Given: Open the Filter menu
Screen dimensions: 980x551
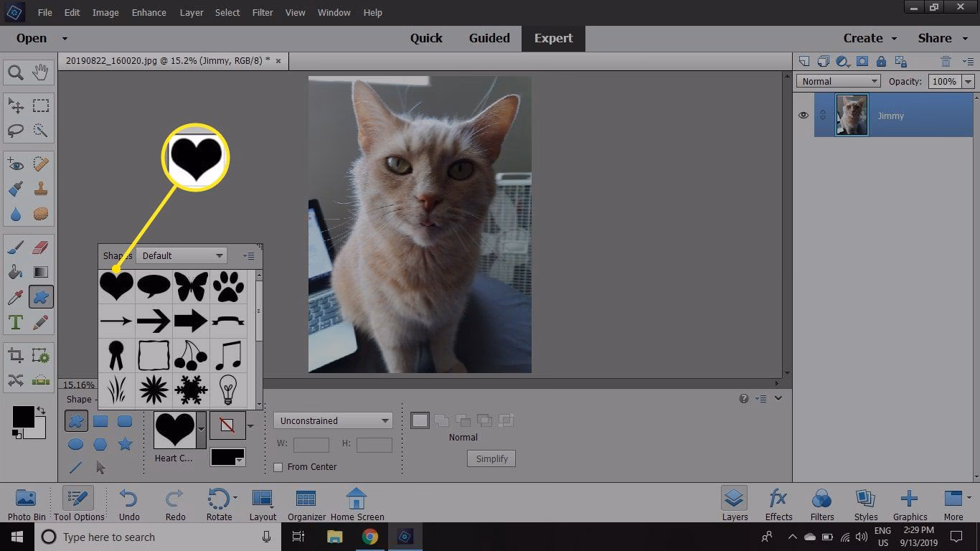Looking at the screenshot, I should pyautogui.click(x=262, y=12).
